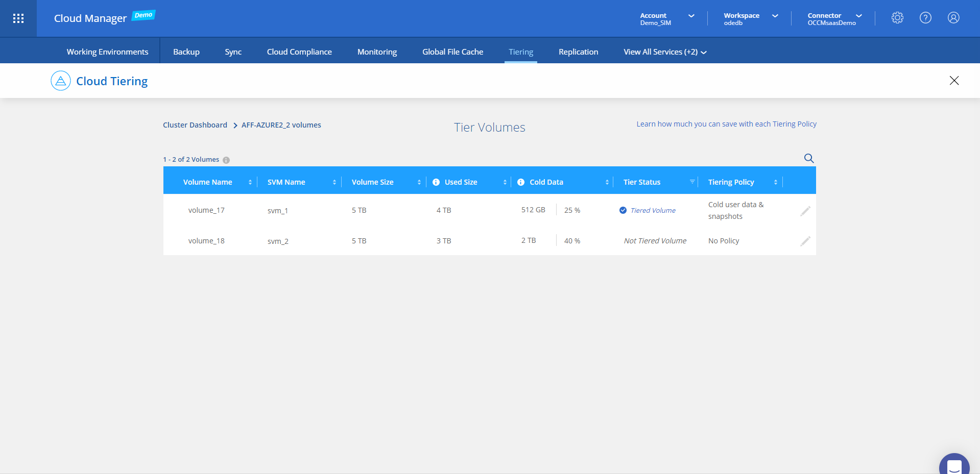
Task: Open the chat widget bubble
Action: click(954, 465)
